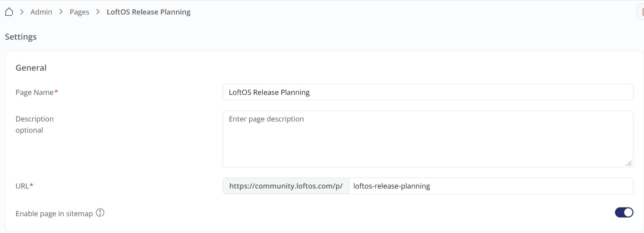The image size is (644, 233).
Task: Disable the Enable page in sitemap toggle
Action: point(624,213)
